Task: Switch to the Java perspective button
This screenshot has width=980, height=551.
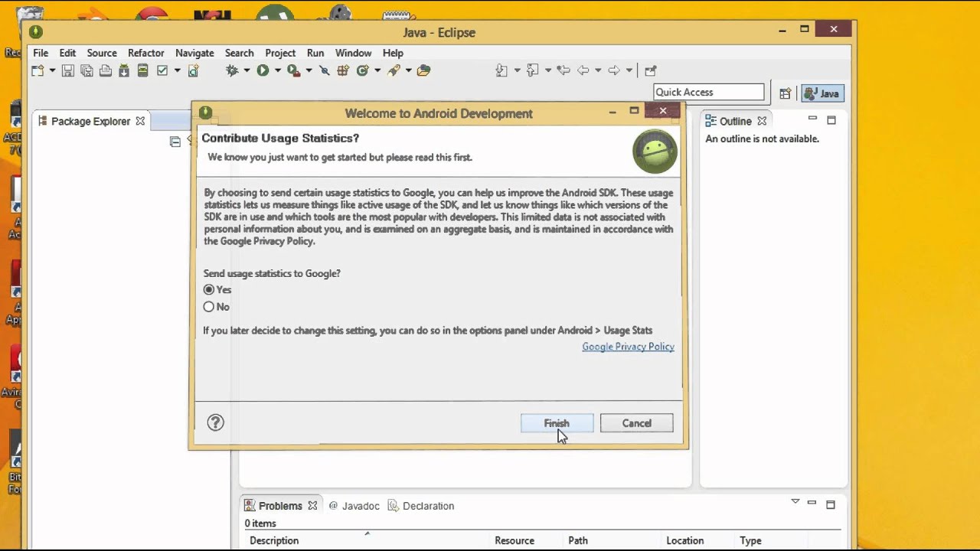Action: pos(822,93)
